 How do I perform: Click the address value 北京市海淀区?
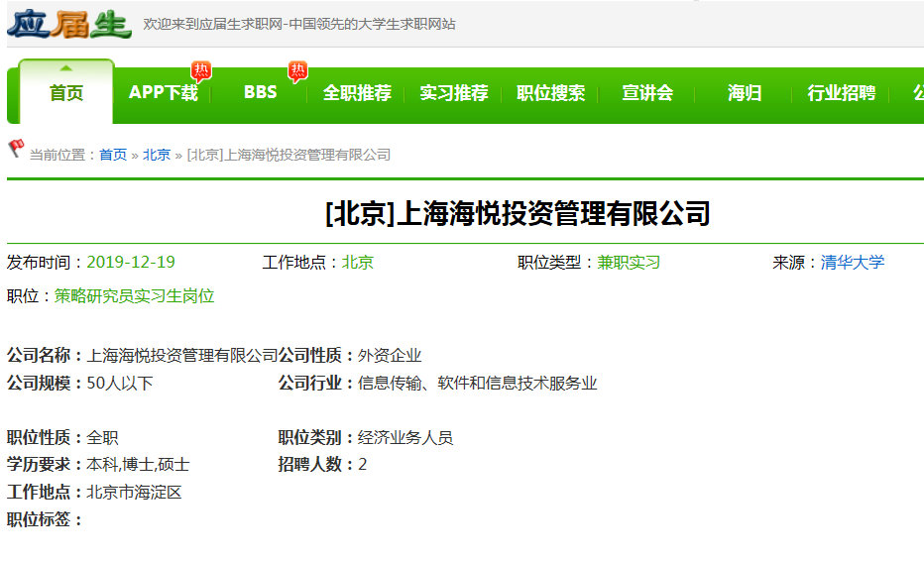(x=135, y=492)
